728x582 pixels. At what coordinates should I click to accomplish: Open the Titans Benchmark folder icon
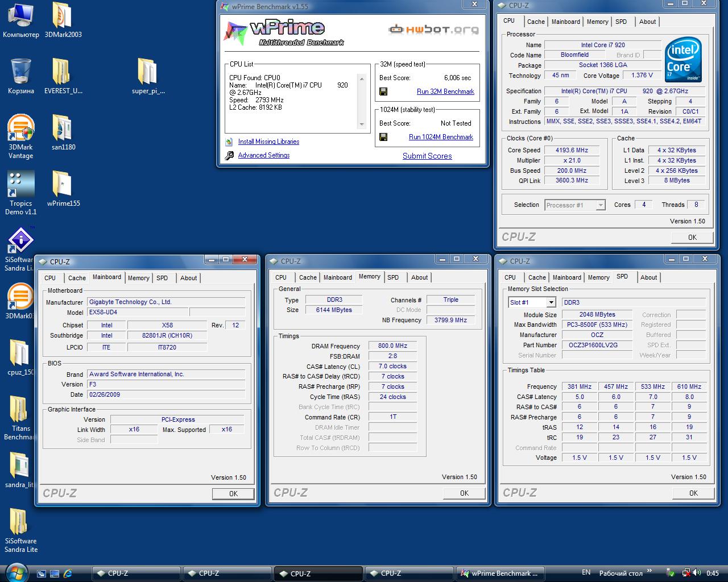pyautogui.click(x=18, y=418)
